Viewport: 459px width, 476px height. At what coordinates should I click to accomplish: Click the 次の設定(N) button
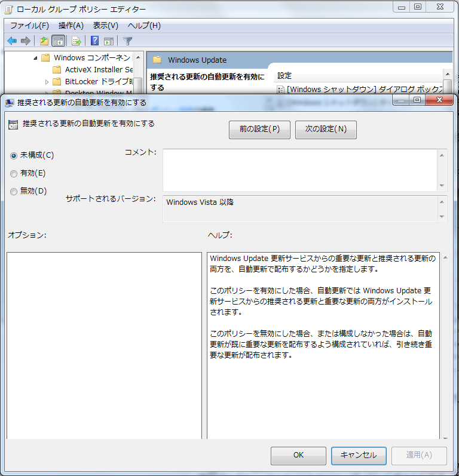pyautogui.click(x=326, y=130)
